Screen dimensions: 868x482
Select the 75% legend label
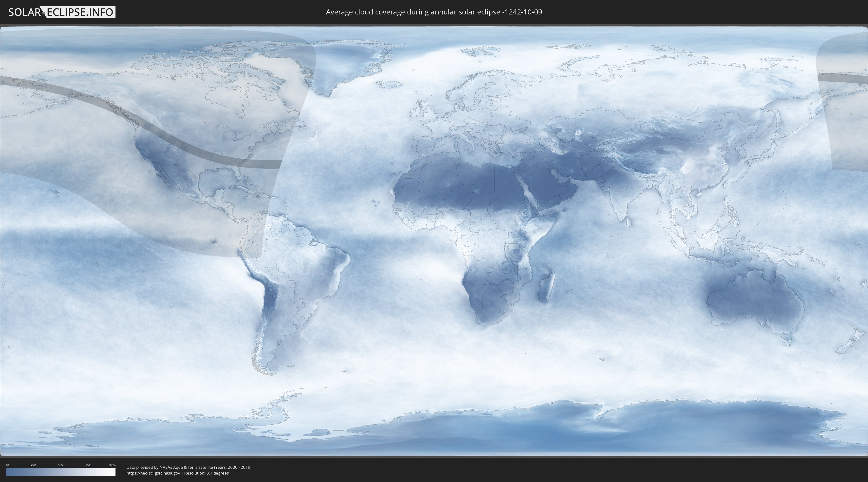pos(88,465)
